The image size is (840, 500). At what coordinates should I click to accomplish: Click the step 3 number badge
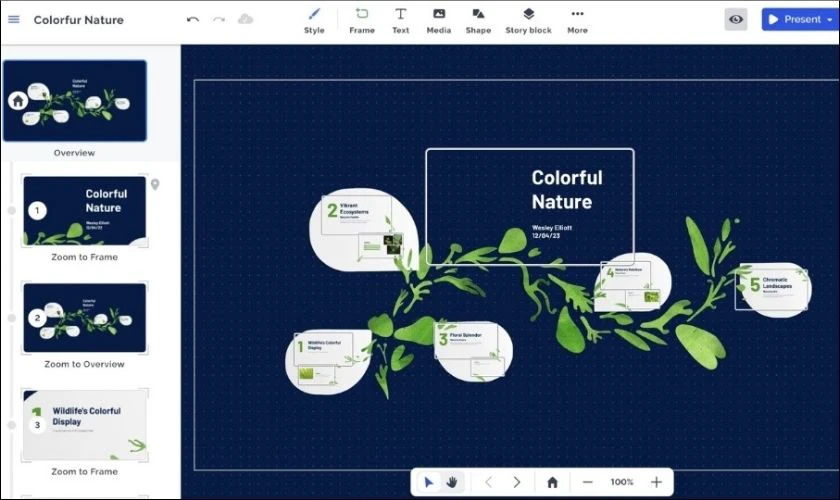coord(37,425)
